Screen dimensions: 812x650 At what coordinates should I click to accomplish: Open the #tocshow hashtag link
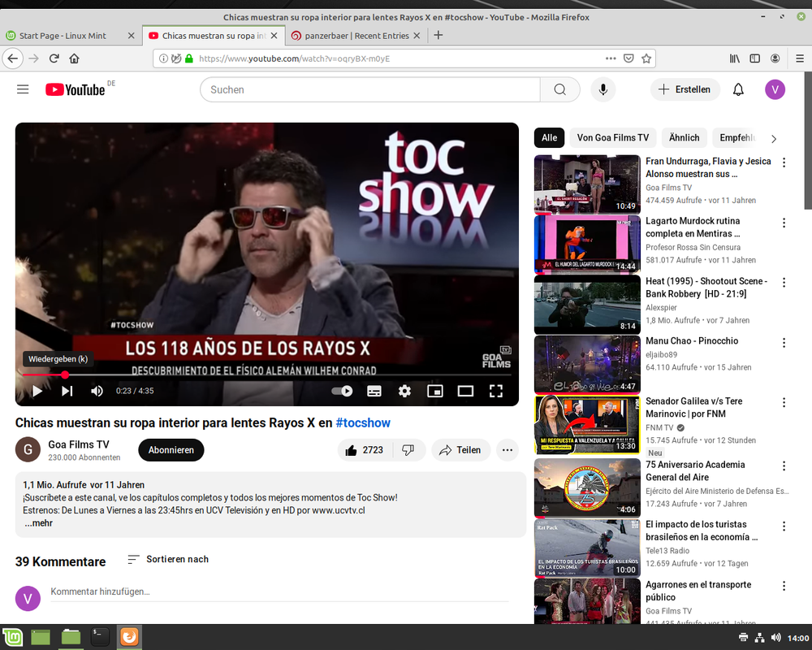tap(363, 423)
